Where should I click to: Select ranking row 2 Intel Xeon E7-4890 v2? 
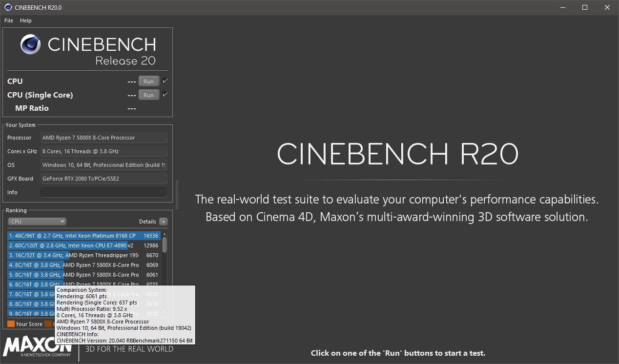(83, 245)
